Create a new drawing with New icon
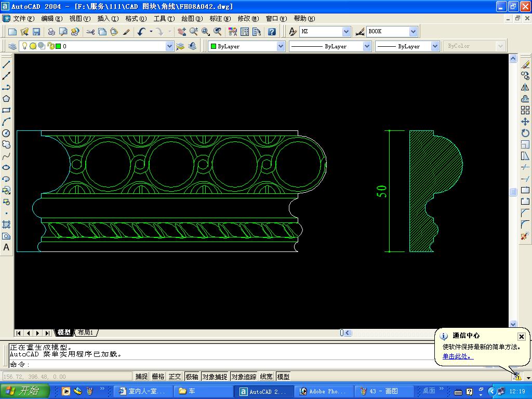Image resolution: width=532 pixels, height=399 pixels. 12,32
